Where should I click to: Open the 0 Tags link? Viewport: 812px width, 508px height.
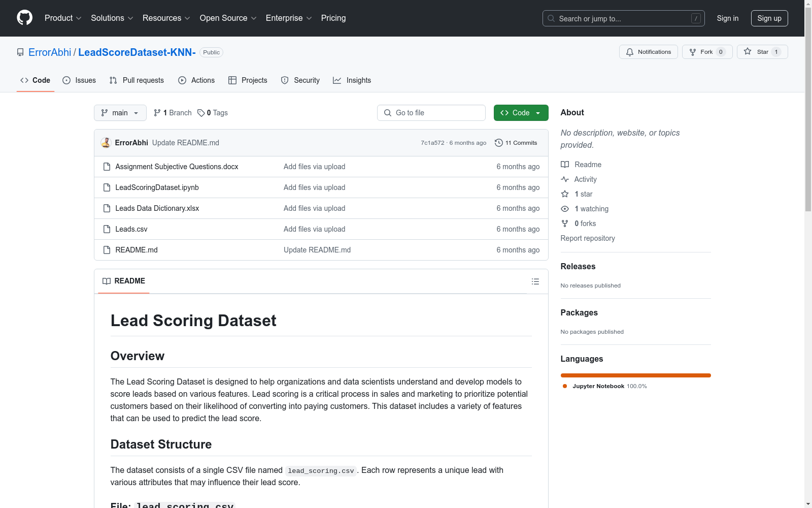pyautogui.click(x=213, y=113)
